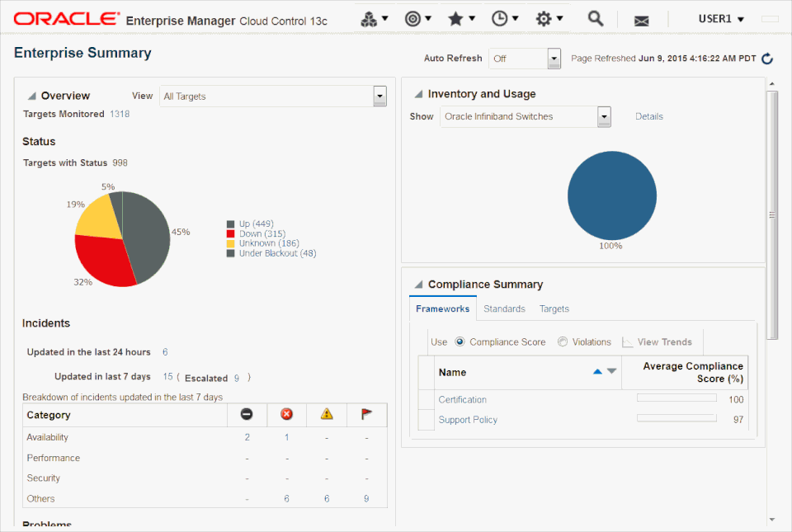The height and width of the screenshot is (532, 792).
Task: Open the All Targets view dropdown
Action: click(379, 96)
